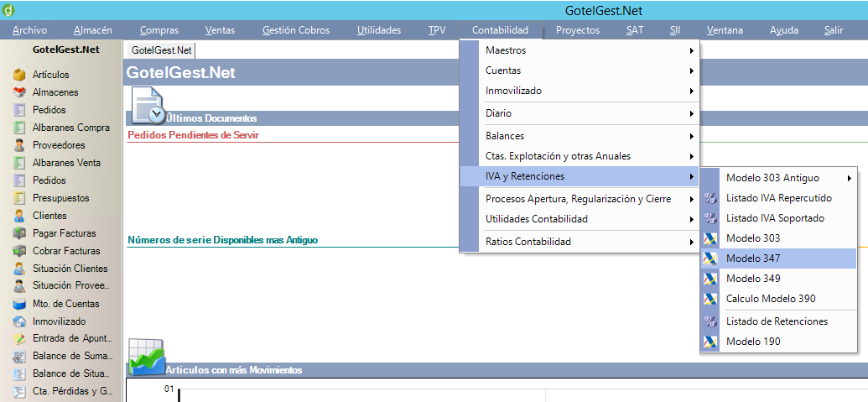The width and height of the screenshot is (868, 402).
Task: Expand the Balances submenu arrow
Action: pos(692,136)
